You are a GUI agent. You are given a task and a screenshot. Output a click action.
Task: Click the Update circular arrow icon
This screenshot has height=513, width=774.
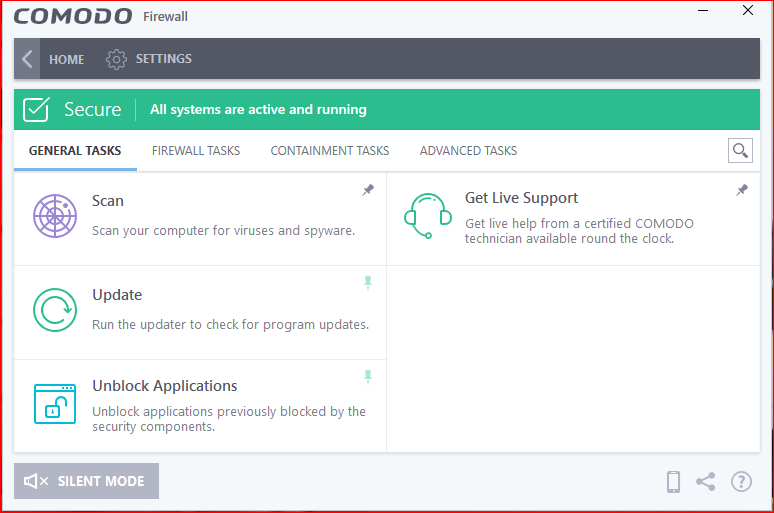[54, 310]
